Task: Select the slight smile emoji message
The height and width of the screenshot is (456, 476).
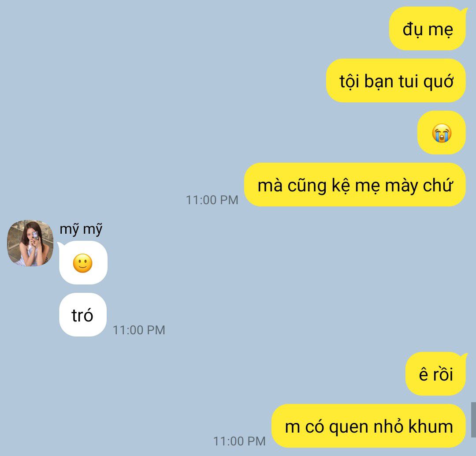Action: pos(82,263)
